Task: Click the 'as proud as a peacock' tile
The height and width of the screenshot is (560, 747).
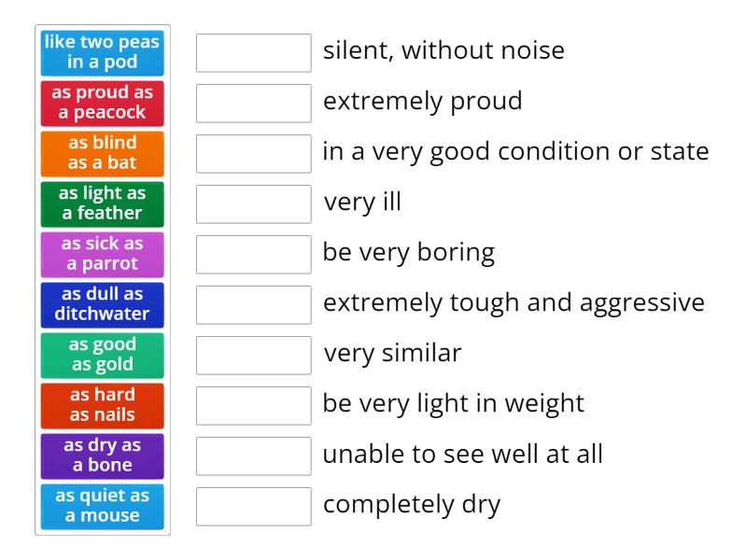Action: point(103,104)
